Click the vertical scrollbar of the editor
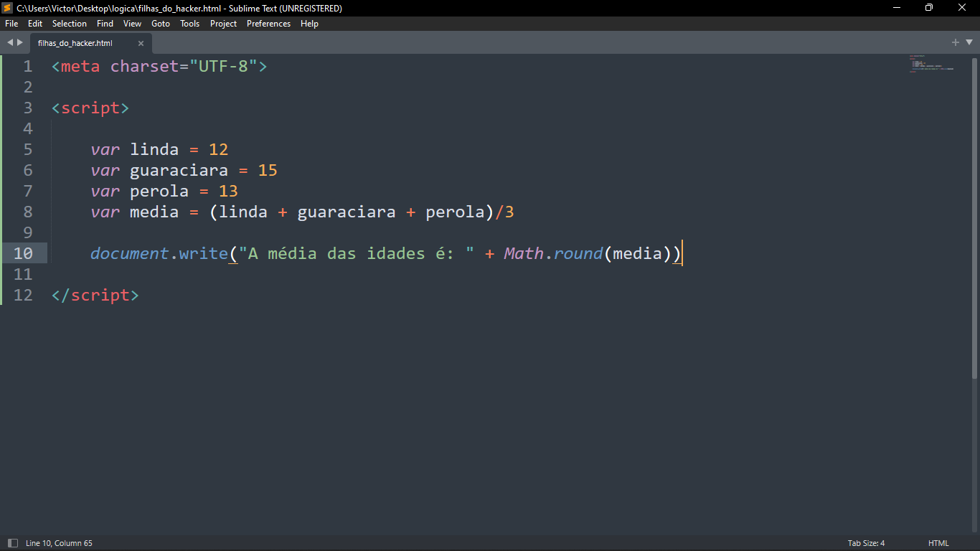 click(976, 217)
